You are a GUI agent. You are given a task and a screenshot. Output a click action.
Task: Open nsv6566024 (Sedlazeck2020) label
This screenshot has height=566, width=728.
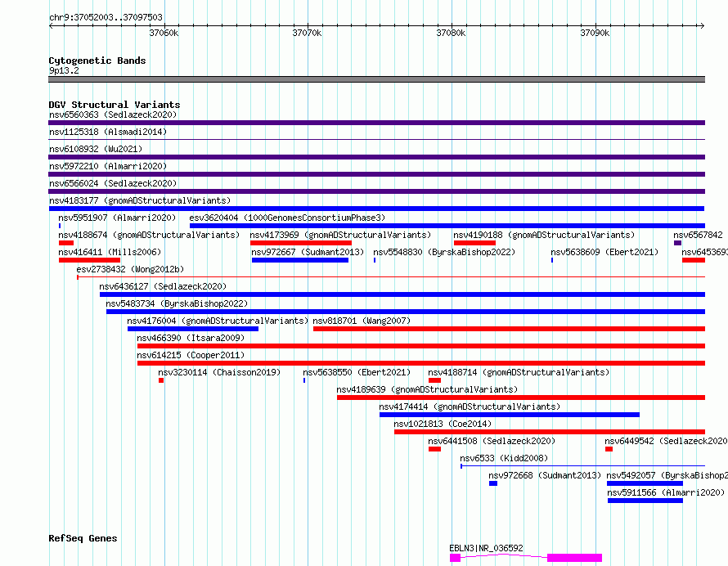[113, 183]
